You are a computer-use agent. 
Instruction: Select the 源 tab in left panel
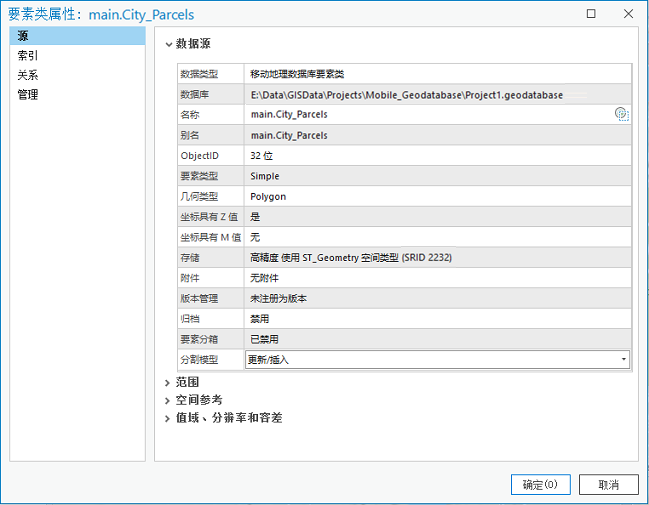pyautogui.click(x=23, y=37)
